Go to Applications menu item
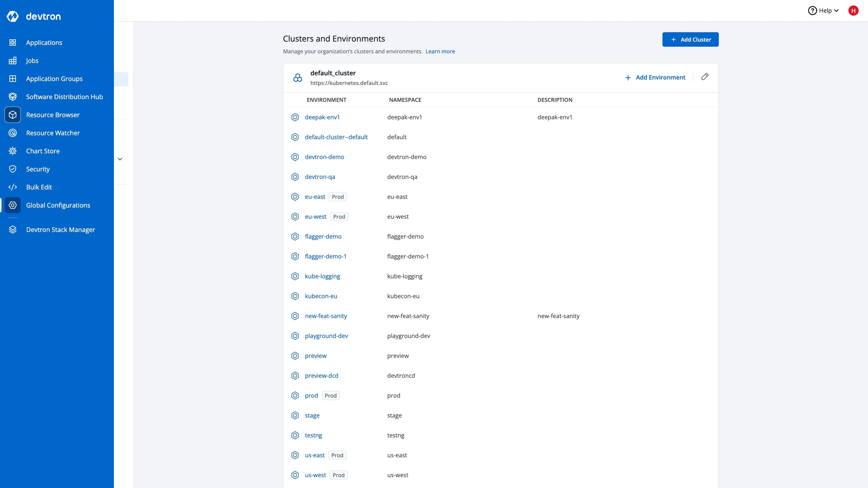The width and height of the screenshot is (868, 488). (x=44, y=42)
